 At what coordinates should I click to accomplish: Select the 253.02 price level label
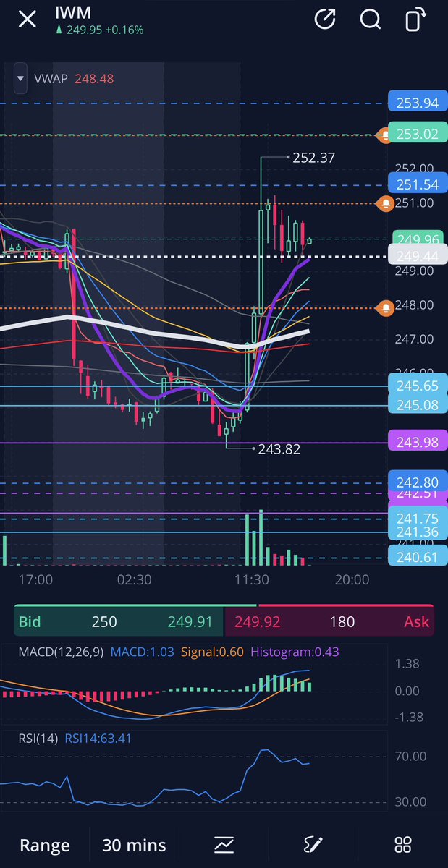(417, 134)
